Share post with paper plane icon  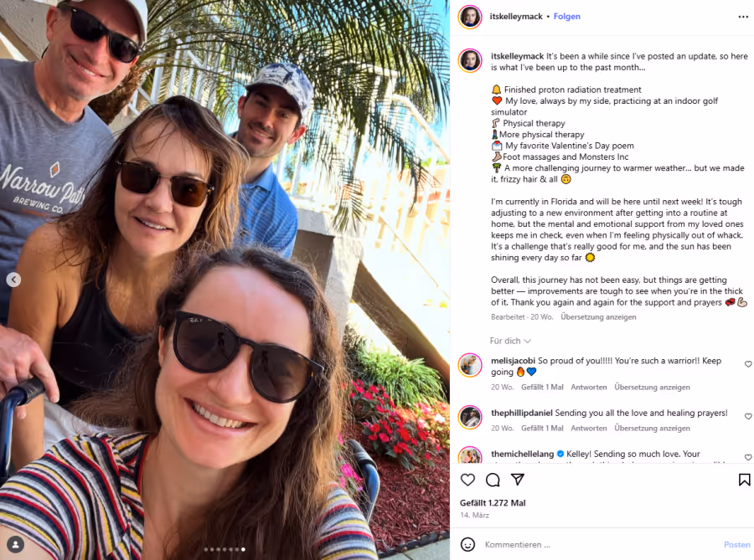[518, 480]
